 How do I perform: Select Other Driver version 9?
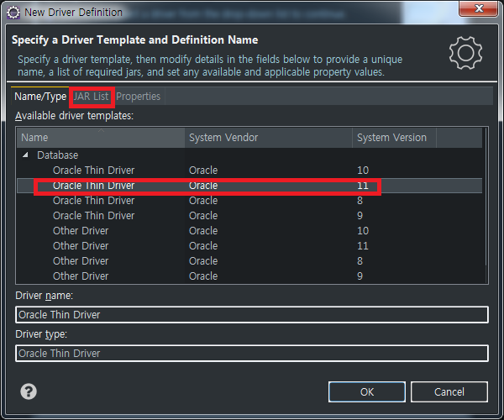coord(249,276)
